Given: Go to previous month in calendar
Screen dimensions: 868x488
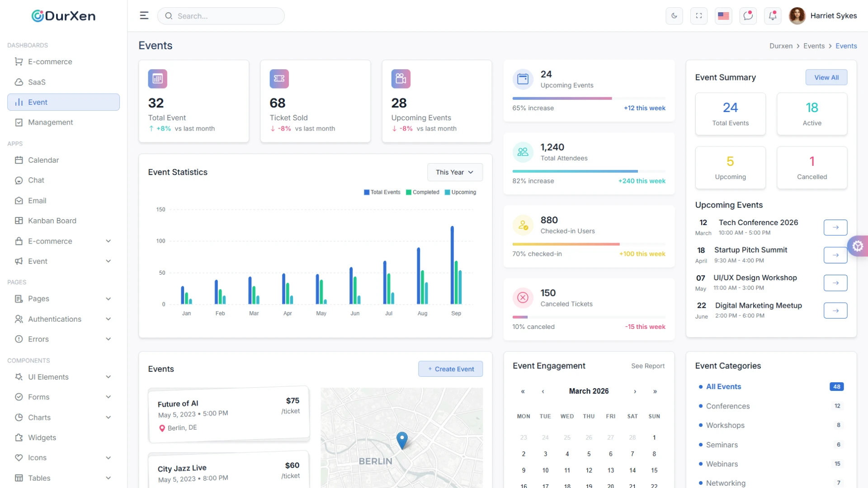Looking at the screenshot, I should 543,391.
